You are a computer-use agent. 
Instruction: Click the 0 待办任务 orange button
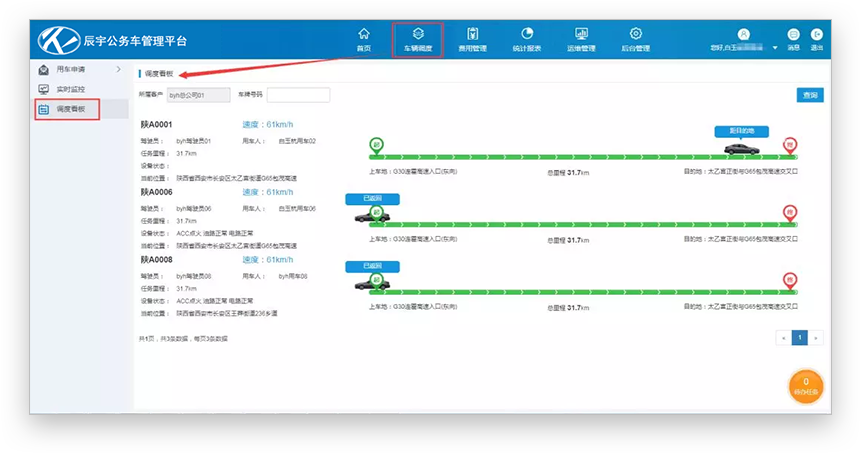click(x=806, y=386)
